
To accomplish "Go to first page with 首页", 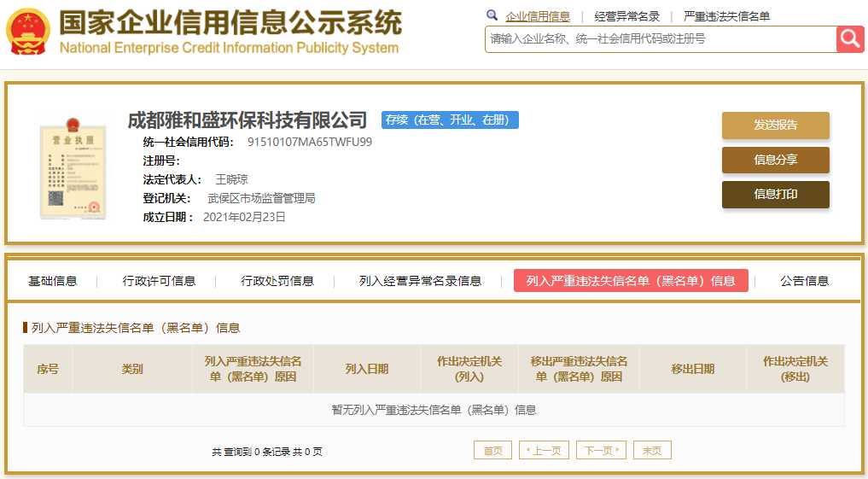I will pos(492,450).
